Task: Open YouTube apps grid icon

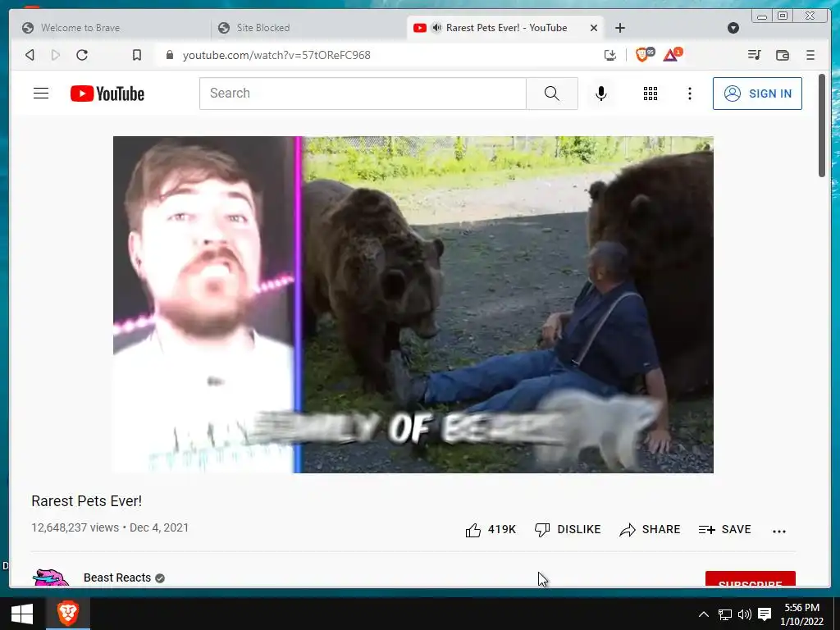Action: (x=651, y=94)
